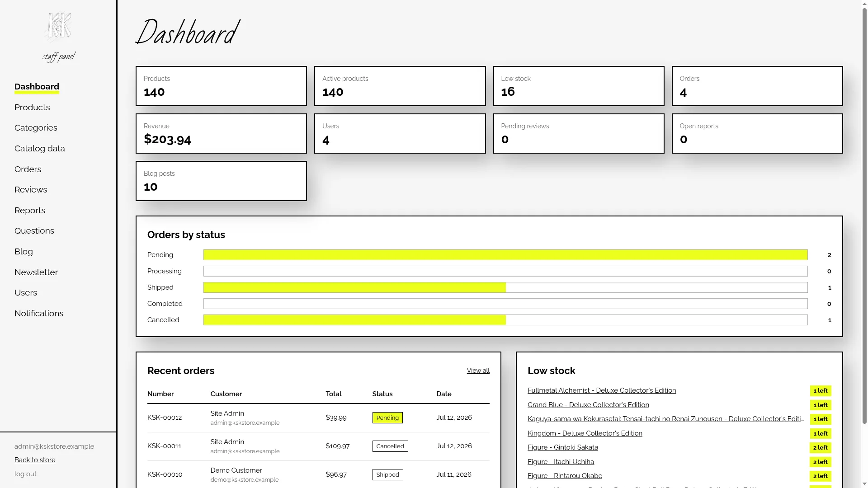Click the Processing orders empty bar
868x488 pixels.
point(505,271)
